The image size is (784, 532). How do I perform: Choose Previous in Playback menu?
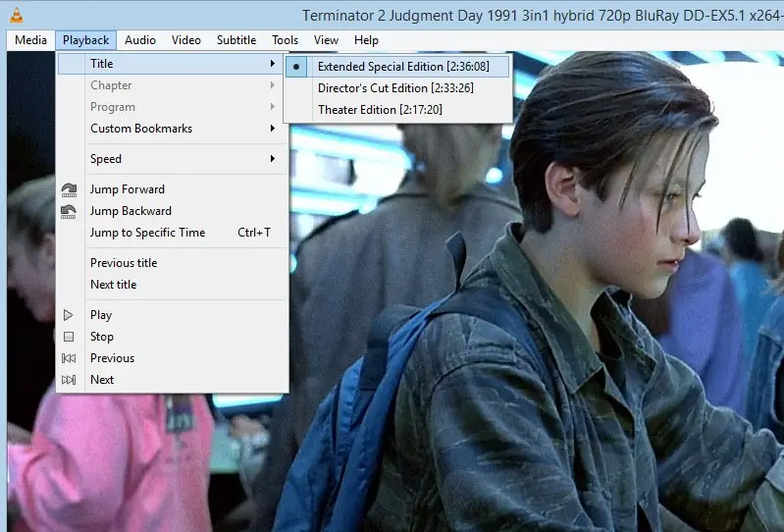173,357
